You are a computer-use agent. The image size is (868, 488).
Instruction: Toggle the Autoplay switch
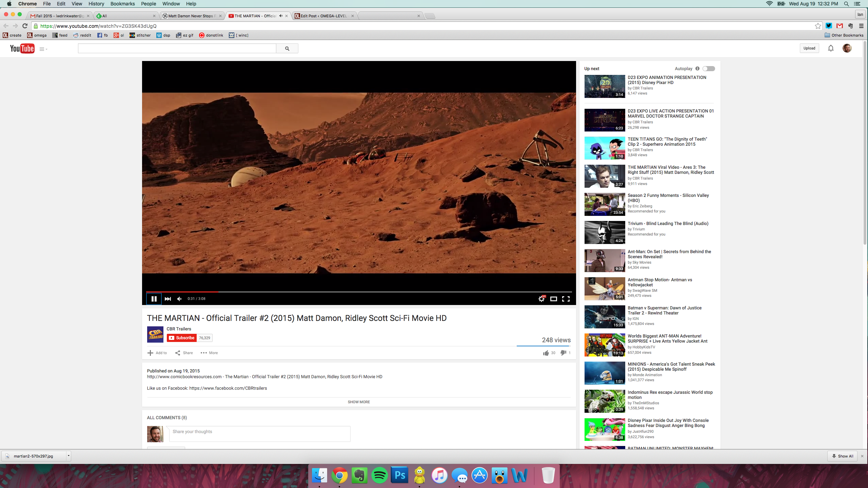coord(709,68)
